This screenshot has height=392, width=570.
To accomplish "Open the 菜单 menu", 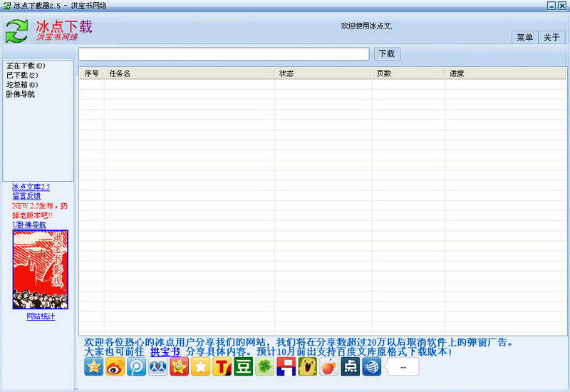I will click(524, 38).
